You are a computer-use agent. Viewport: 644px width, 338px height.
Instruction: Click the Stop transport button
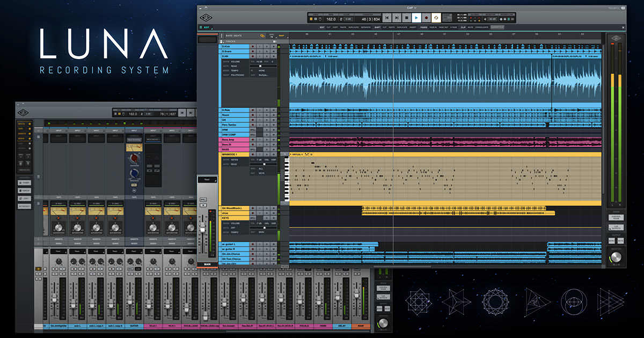click(x=407, y=18)
